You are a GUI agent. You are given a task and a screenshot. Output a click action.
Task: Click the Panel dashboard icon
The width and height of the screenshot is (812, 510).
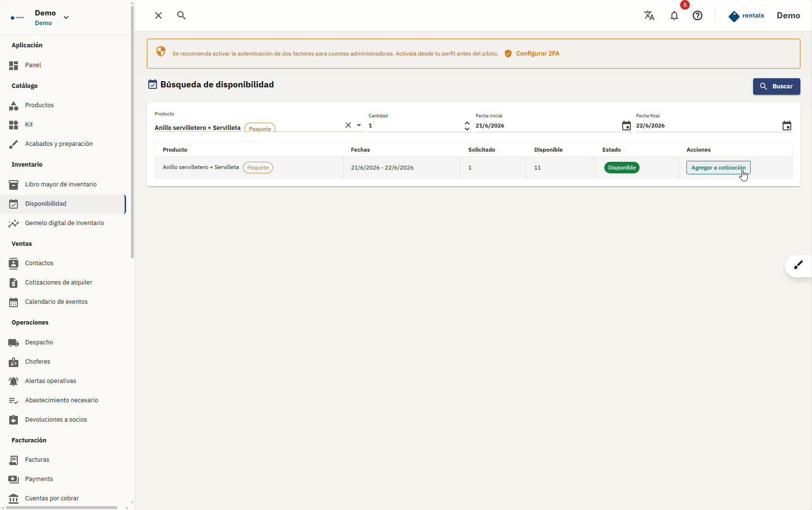(x=14, y=65)
